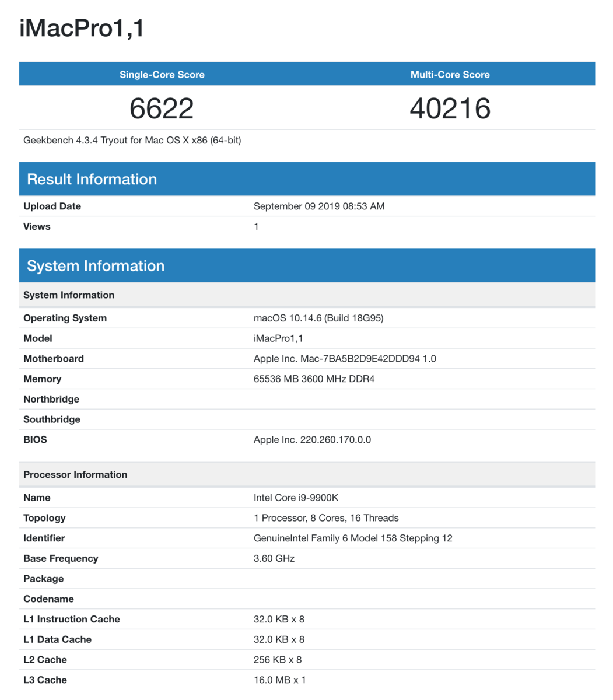Click the Northbridge label
Screen dimensions: 613x700
click(x=51, y=399)
